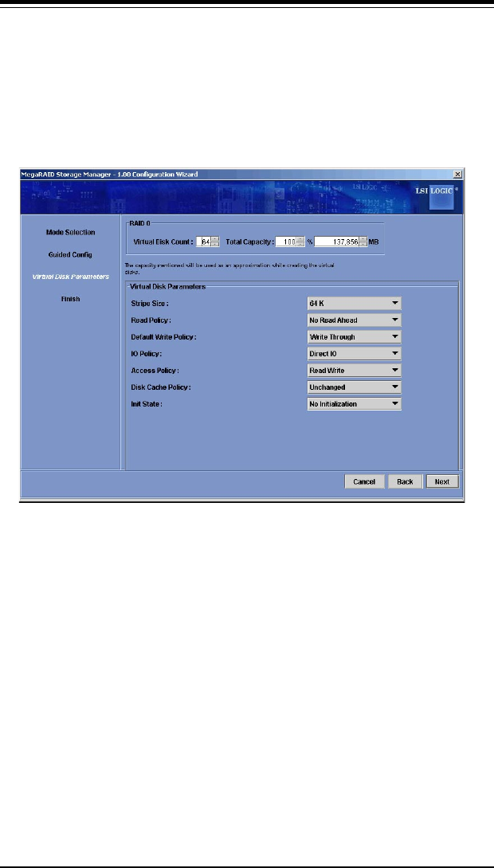Adjust the capacity percent stepper arrows
Screen dimensions: 494x868
[301, 242]
